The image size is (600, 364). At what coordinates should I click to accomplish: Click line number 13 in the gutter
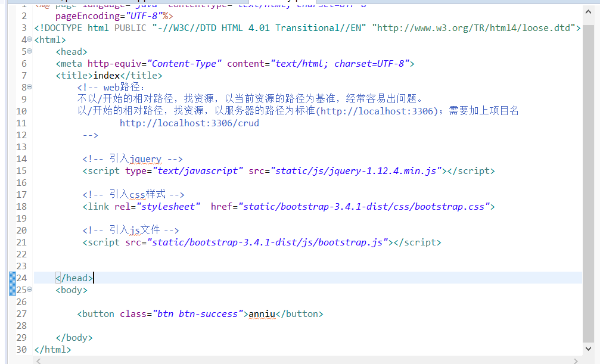click(x=21, y=147)
